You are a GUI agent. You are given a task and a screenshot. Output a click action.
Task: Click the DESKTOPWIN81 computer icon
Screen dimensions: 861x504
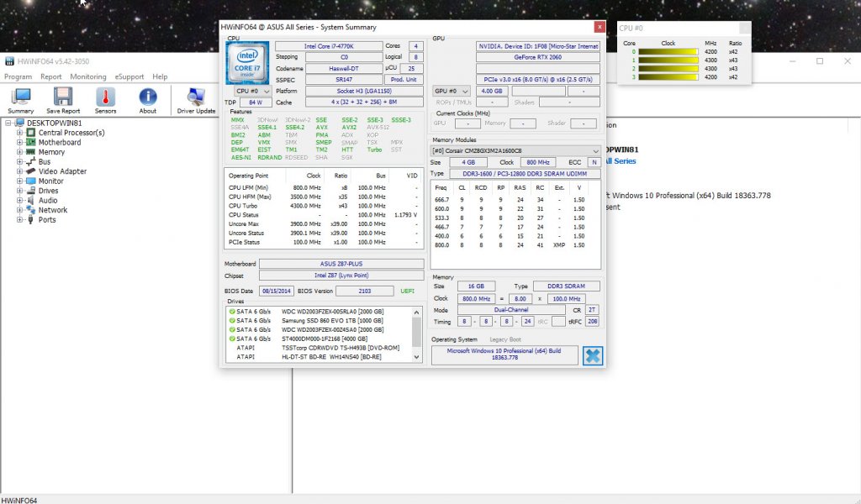(x=20, y=123)
